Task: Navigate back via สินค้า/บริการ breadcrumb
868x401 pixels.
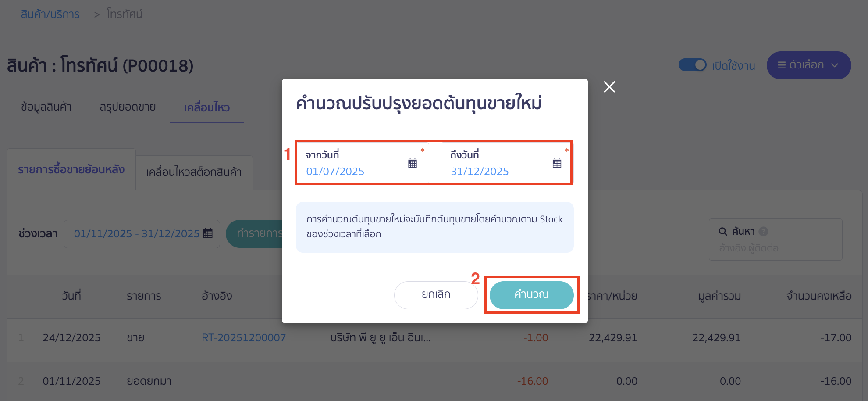Action: tap(49, 14)
